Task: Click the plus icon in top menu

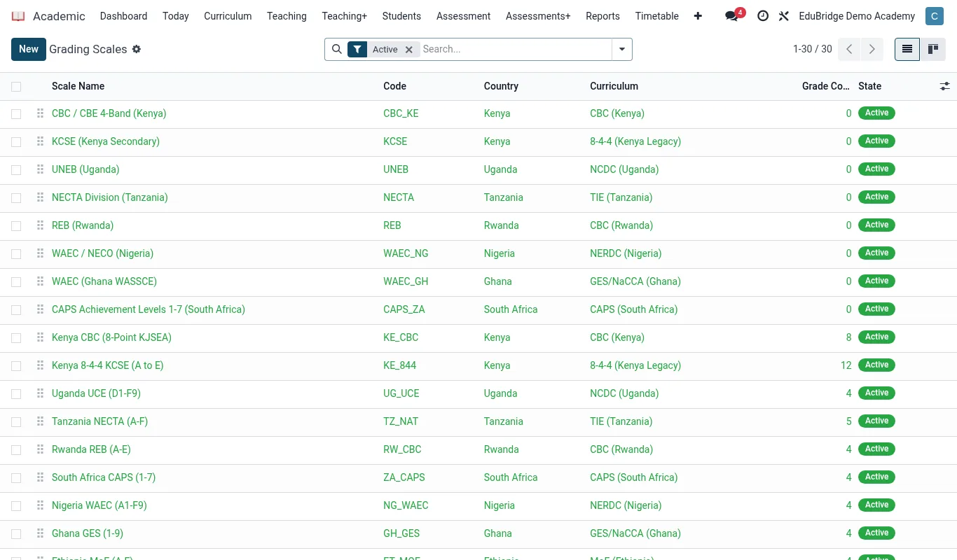Action: point(698,16)
